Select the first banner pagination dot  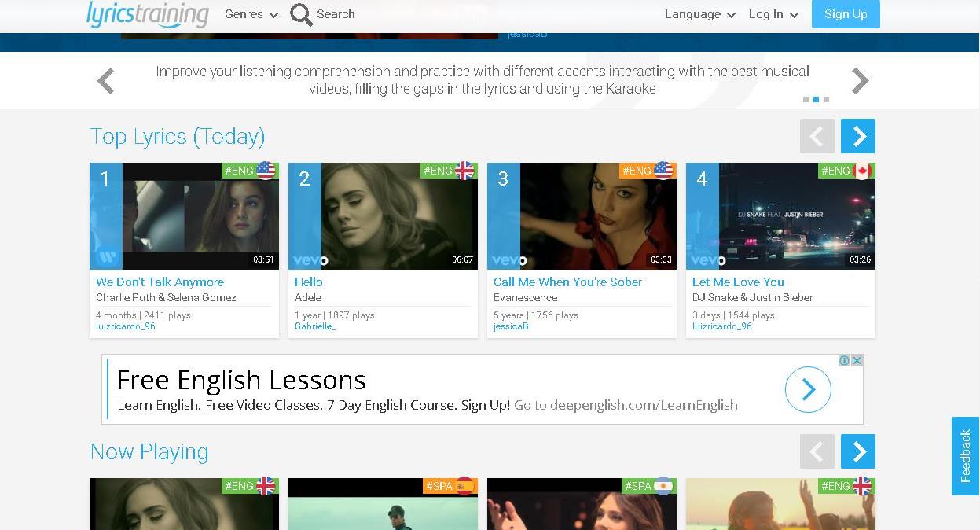point(806,100)
